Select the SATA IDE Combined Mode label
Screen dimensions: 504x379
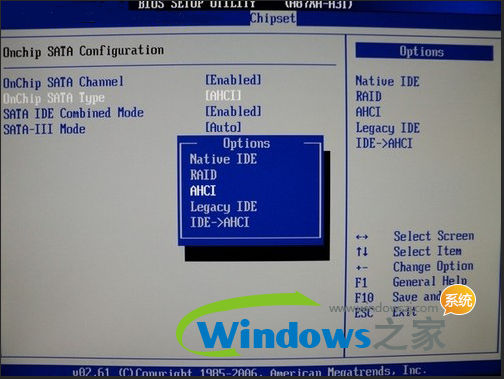(x=74, y=113)
